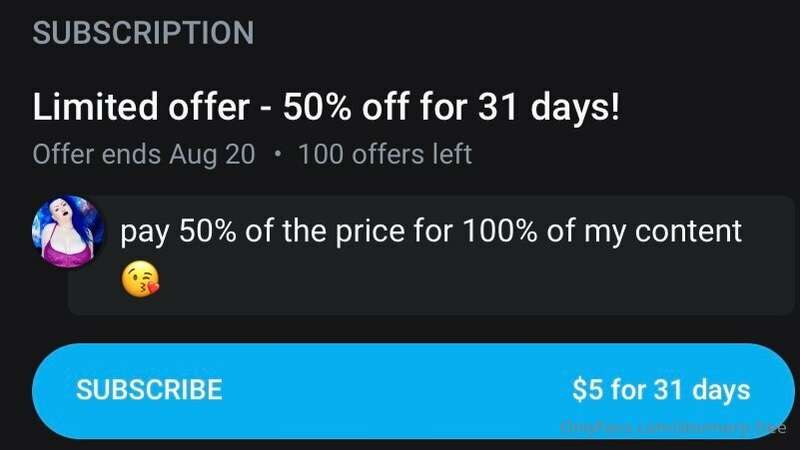Click the faint watermark link at the bottom right
Viewport: 800px width, 450px height.
click(672, 428)
